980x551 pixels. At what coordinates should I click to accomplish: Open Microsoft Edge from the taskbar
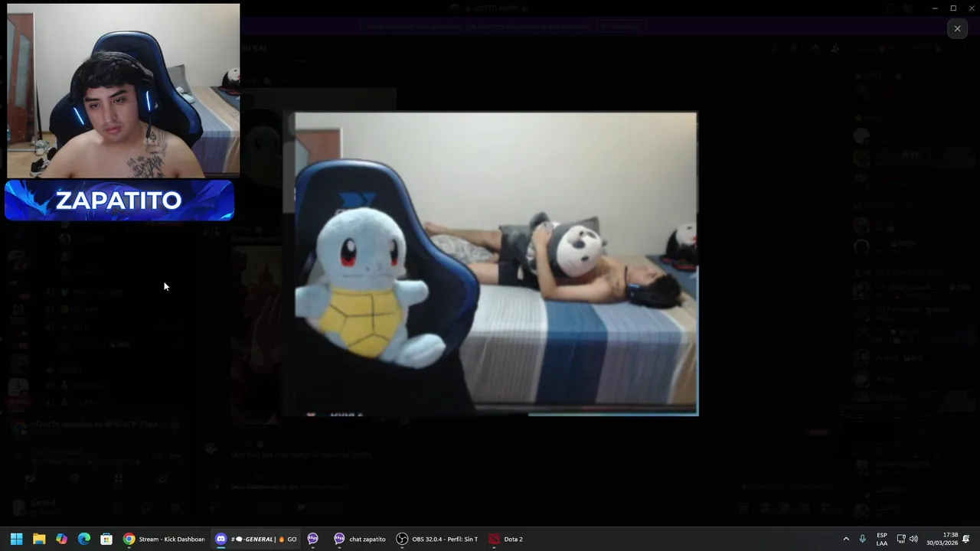coord(84,539)
